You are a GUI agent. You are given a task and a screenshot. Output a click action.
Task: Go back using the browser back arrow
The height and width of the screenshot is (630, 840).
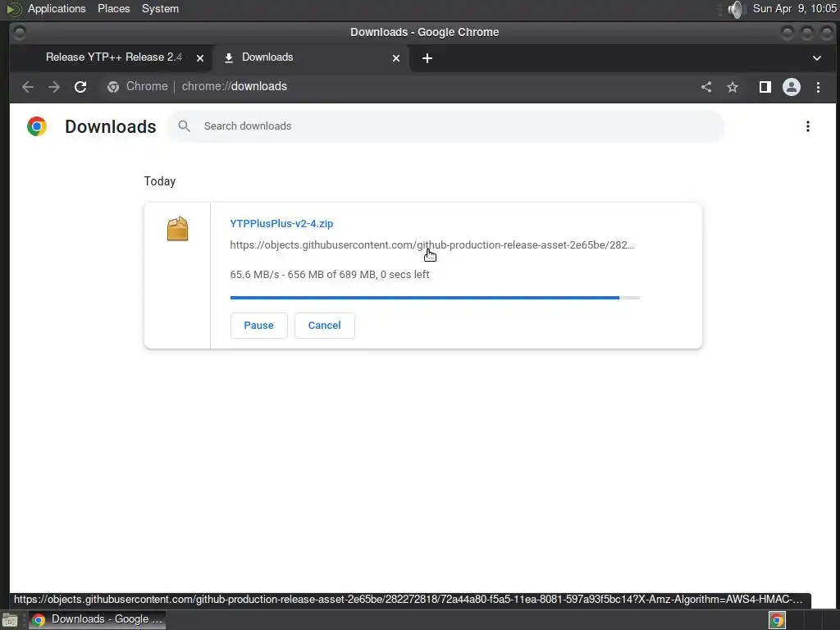28,87
